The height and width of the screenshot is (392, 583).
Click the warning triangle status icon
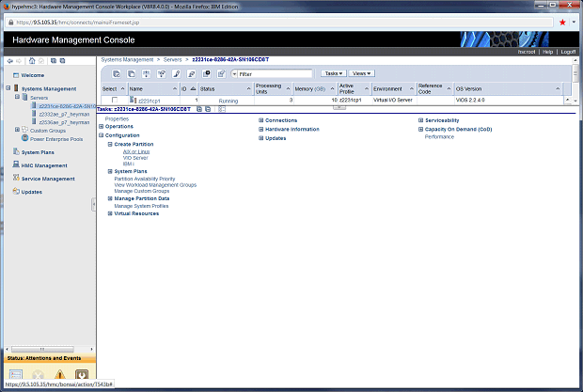(60, 374)
